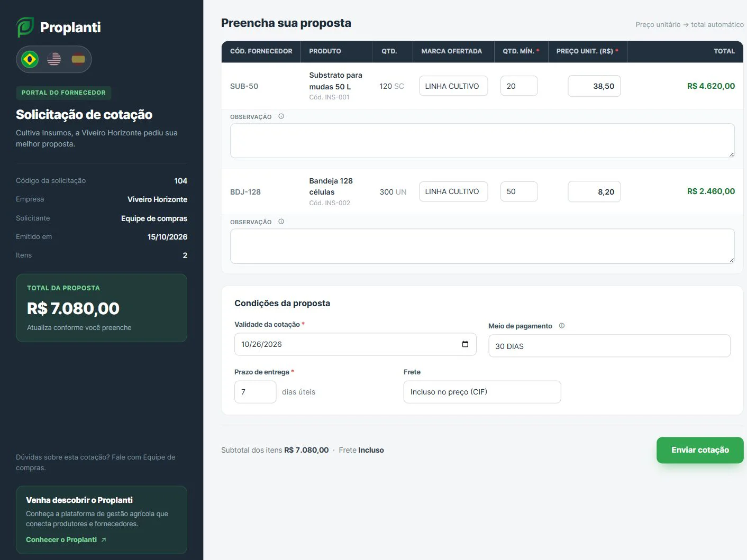747x560 pixels.
Task: Click solicitation code value 104
Action: point(181,181)
